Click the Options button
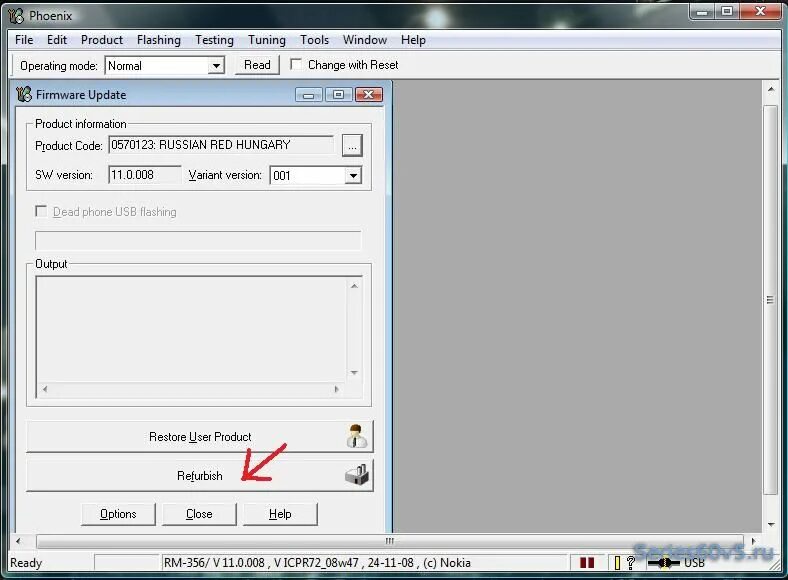 (118, 514)
